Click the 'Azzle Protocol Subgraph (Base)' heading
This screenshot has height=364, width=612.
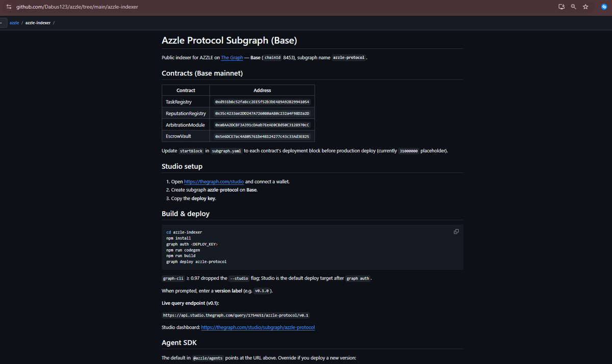coord(229,40)
